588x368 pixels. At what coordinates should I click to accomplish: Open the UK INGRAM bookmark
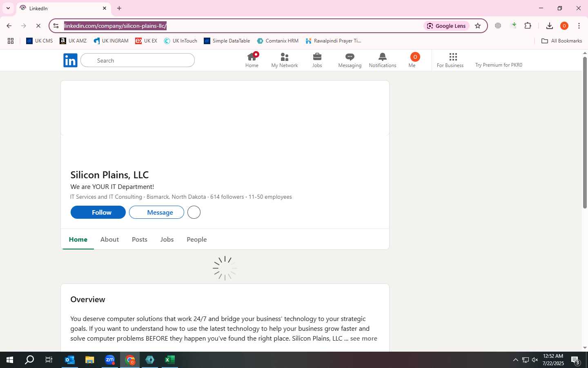pyautogui.click(x=111, y=41)
